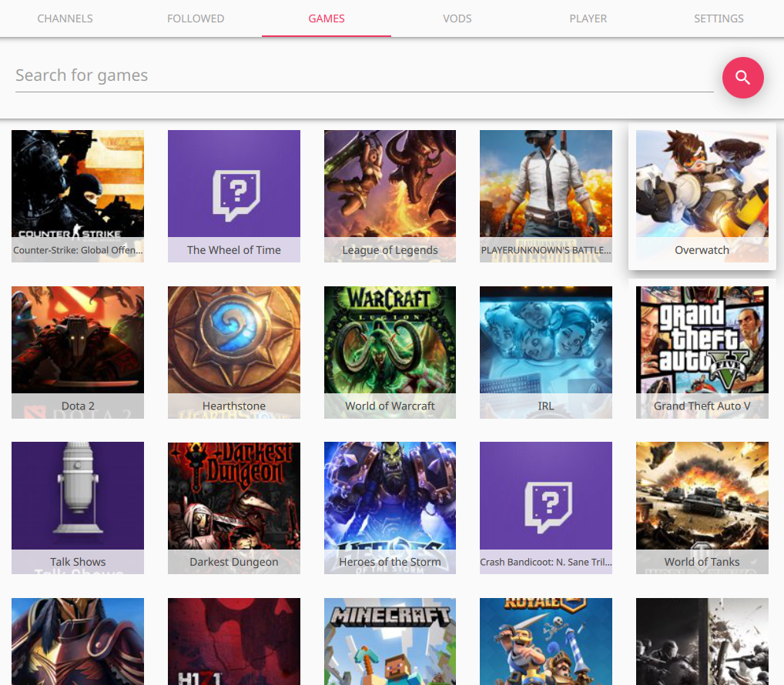Browse World of Warcraft streams

[390, 353]
